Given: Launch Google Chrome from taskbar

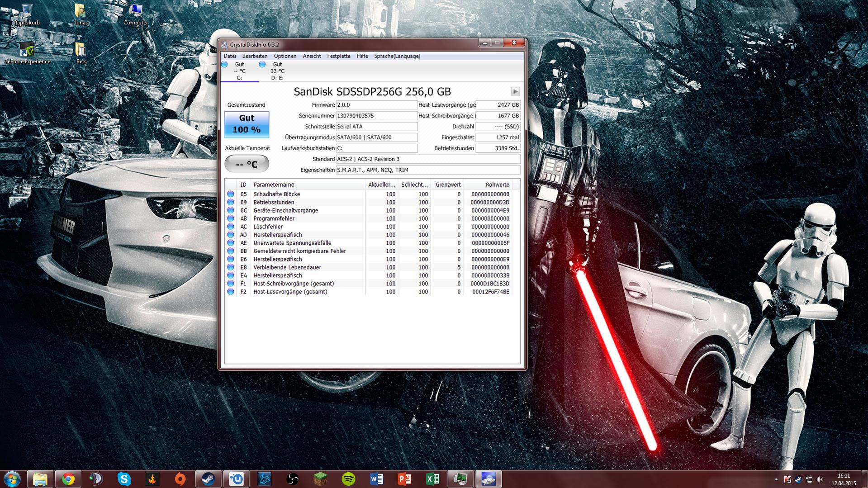Looking at the screenshot, I should click(68, 479).
